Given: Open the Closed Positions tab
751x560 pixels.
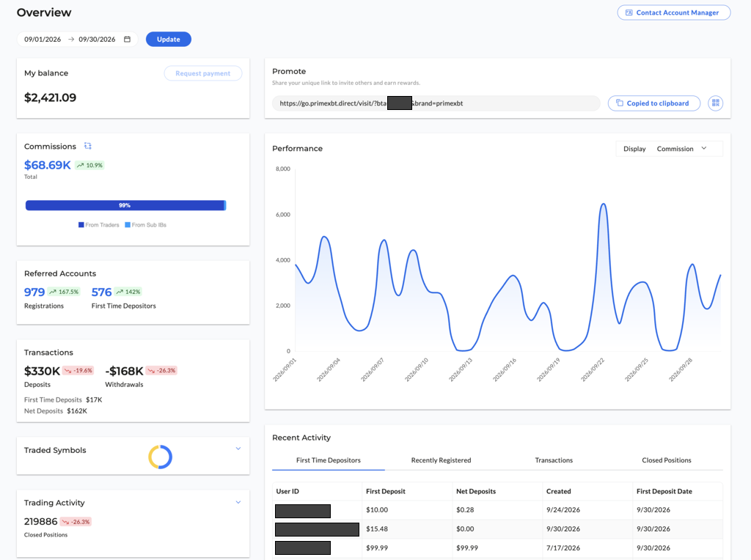Looking at the screenshot, I should coord(666,460).
